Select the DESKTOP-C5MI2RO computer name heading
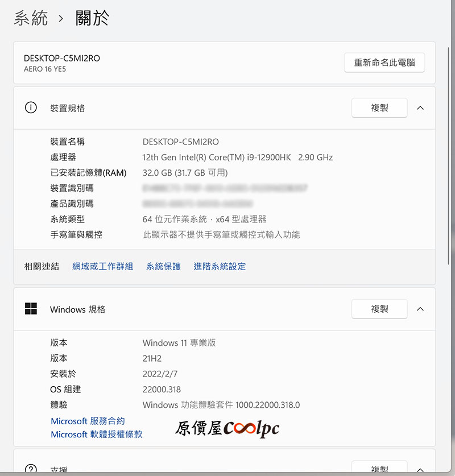 [62, 58]
